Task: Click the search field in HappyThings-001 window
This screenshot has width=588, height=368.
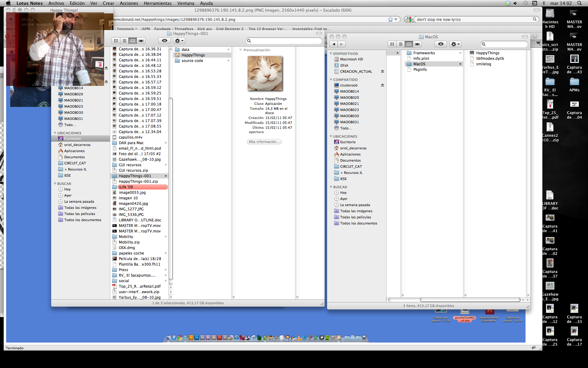Action: (285, 41)
